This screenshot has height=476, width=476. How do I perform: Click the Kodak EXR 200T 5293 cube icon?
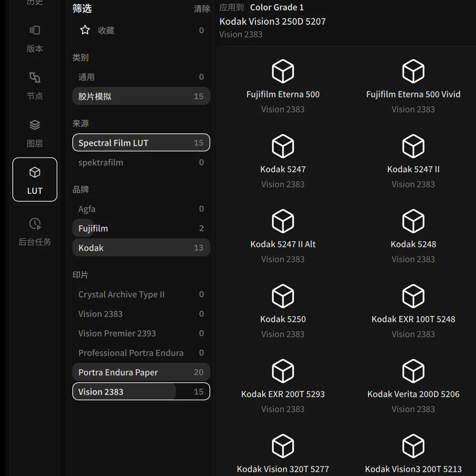(x=283, y=371)
